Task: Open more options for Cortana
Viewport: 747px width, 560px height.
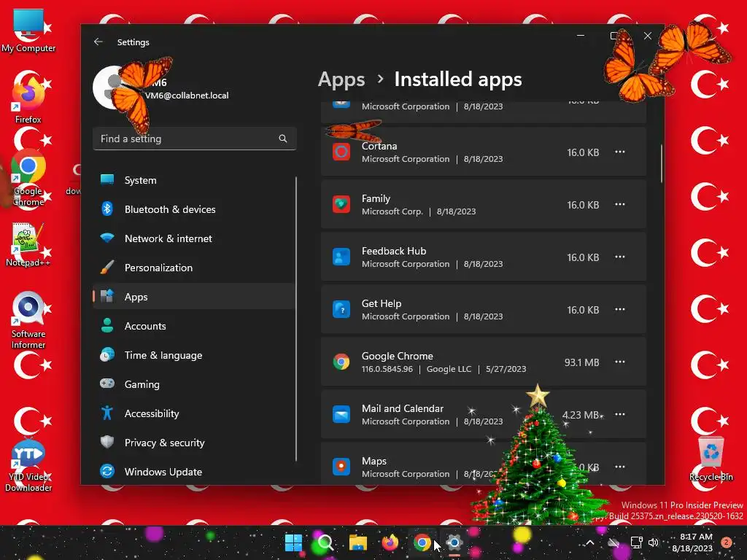Action: point(620,152)
